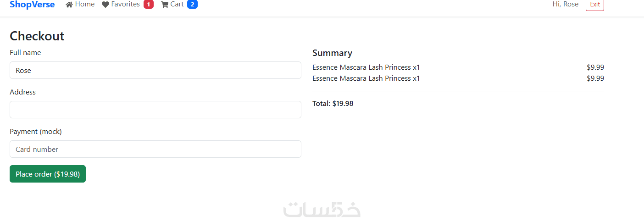
Task: Select the Card number input field
Action: (155, 149)
